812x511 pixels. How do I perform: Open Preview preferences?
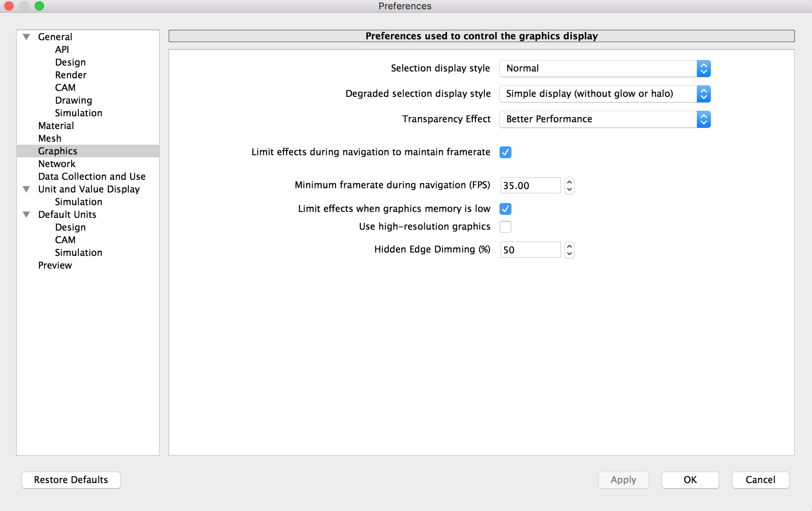[55, 265]
